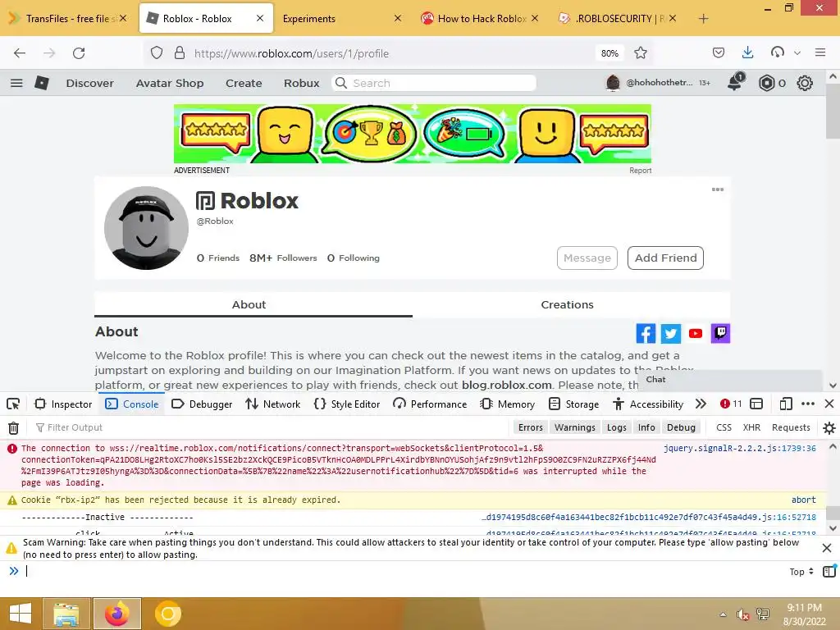Switch to the Debugger tab
The width and height of the screenshot is (840, 630).
[202, 404]
